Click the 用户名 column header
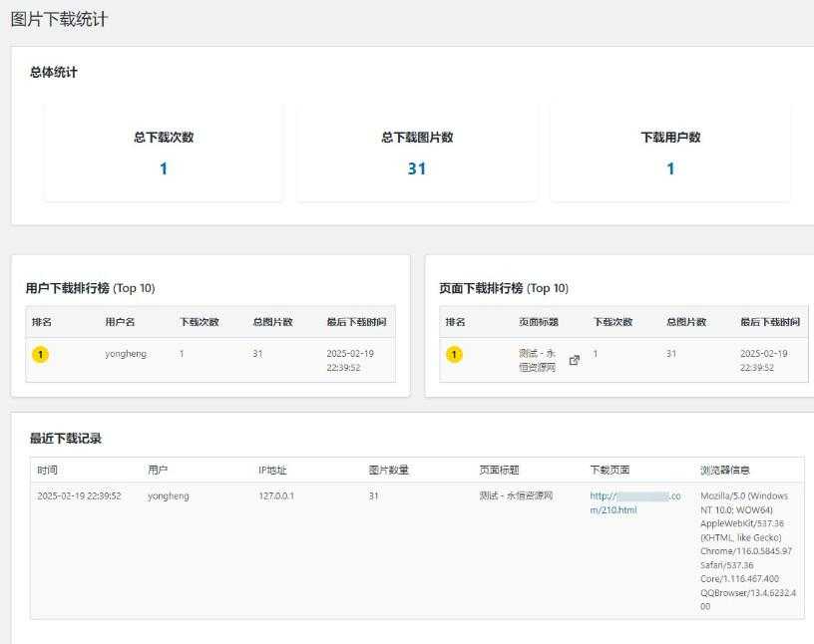 click(119, 322)
